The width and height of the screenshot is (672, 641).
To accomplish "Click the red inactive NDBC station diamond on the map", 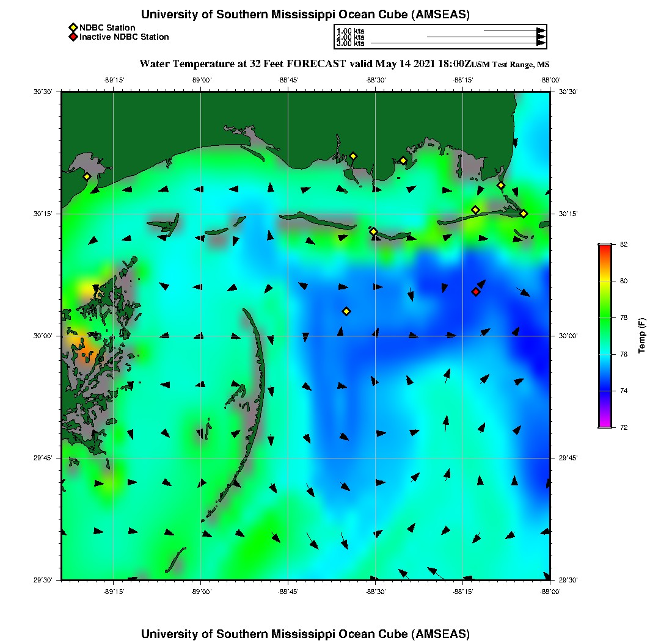I will 476,292.
